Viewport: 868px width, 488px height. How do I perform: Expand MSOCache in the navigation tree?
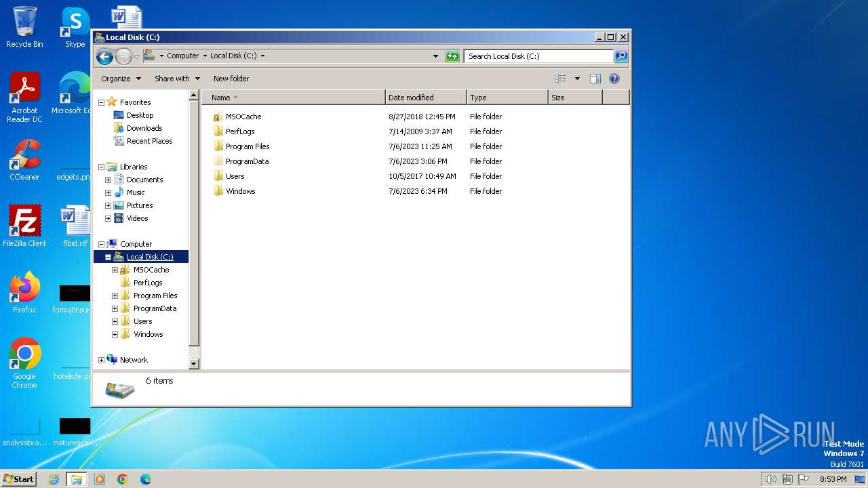coord(115,270)
